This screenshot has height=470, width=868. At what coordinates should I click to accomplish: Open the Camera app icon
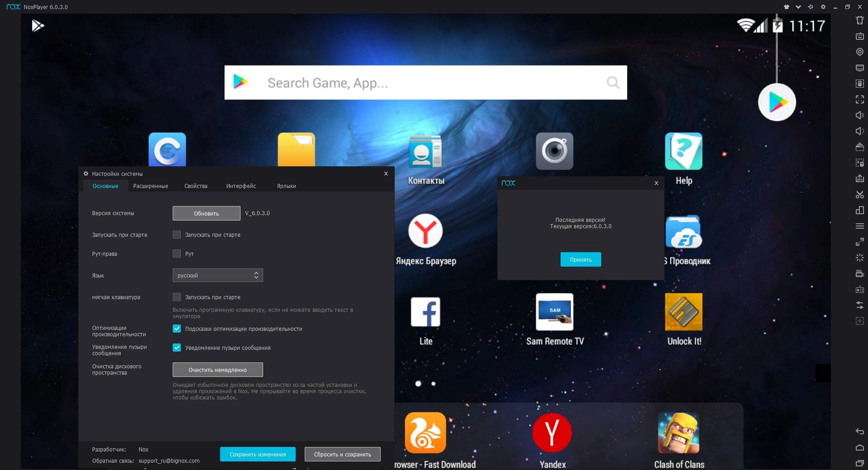555,151
